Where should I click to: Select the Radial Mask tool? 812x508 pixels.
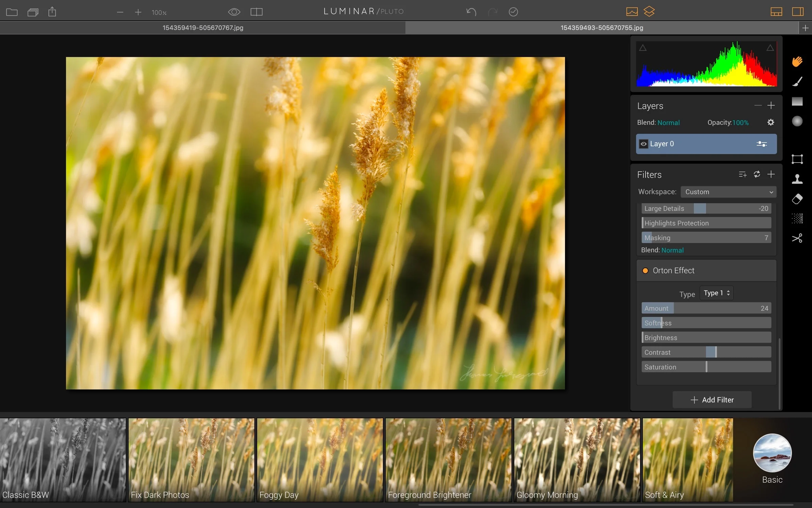pos(797,121)
